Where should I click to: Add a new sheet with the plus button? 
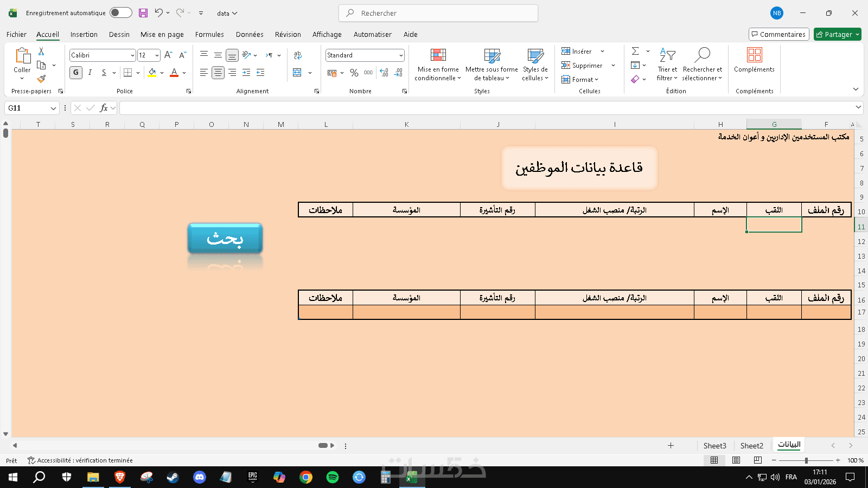[x=671, y=446]
